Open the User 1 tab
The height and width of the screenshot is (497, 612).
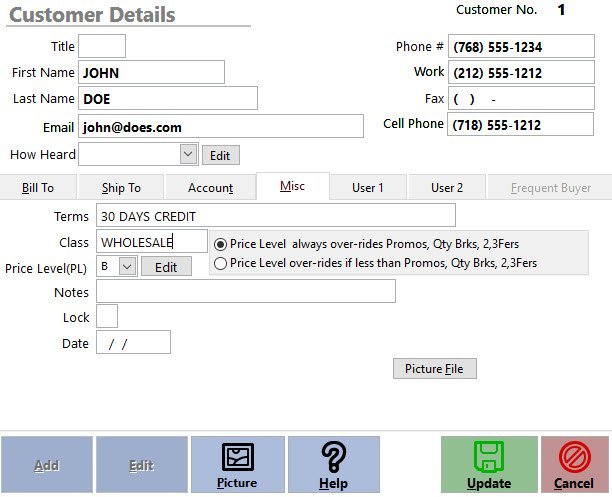tap(368, 188)
